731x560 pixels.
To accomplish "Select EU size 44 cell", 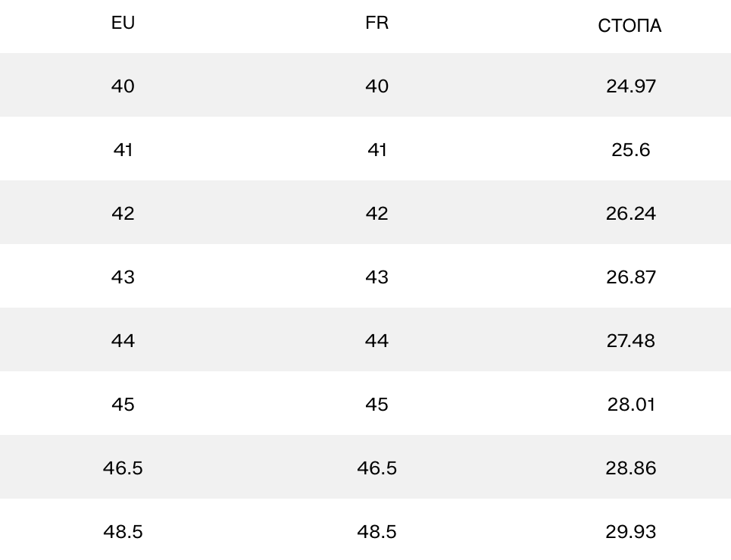I will click(x=123, y=341).
